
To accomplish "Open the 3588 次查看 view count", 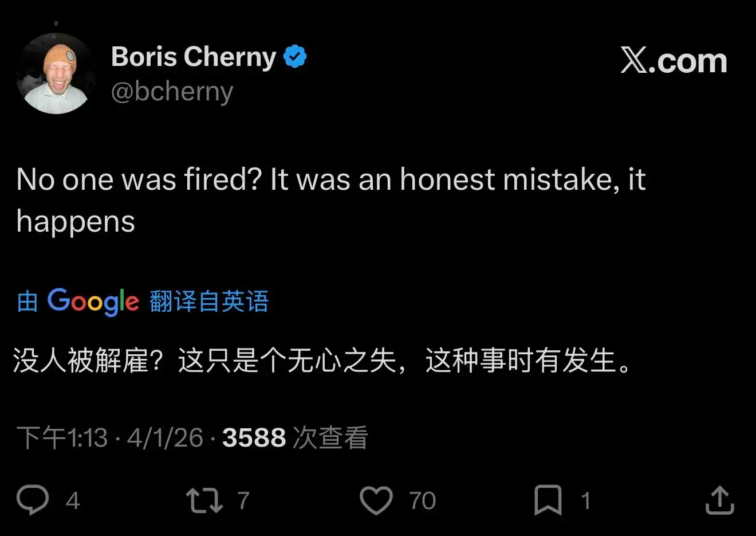I will (x=295, y=438).
